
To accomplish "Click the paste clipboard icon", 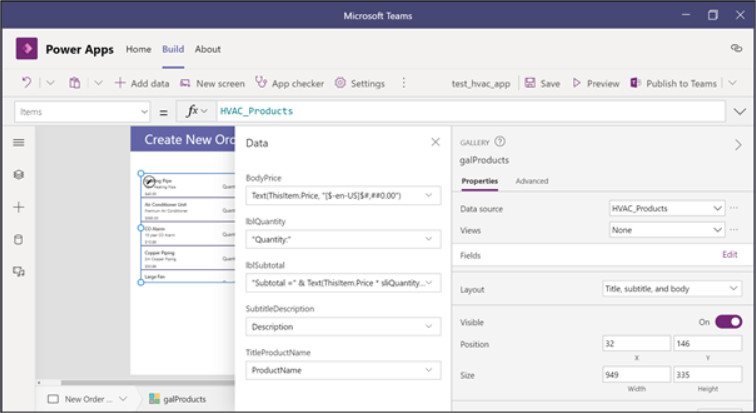I will (74, 83).
